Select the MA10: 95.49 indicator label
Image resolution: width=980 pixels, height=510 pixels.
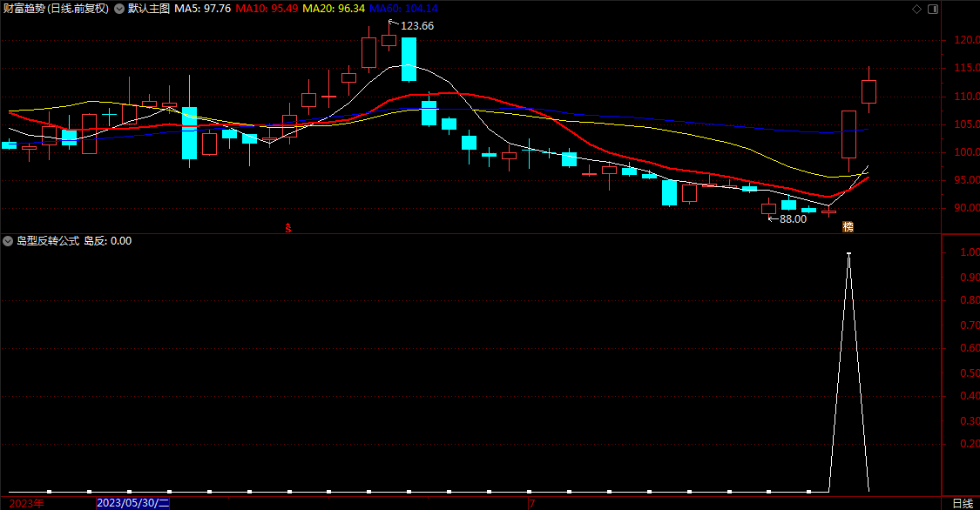267,9
